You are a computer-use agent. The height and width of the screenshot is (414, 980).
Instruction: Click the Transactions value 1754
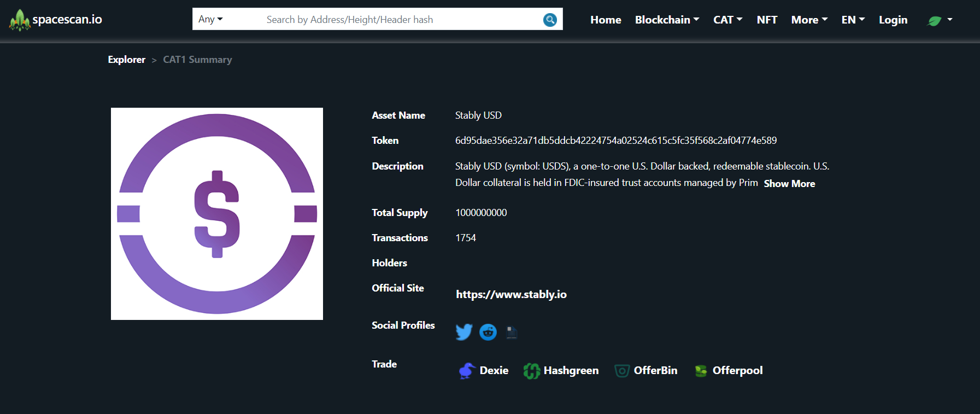pos(466,238)
